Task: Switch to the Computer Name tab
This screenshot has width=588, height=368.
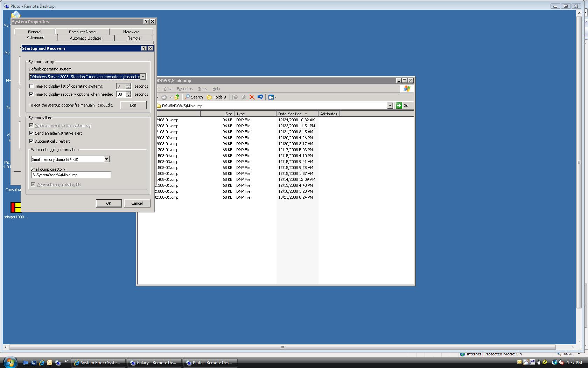Action: [x=82, y=32]
